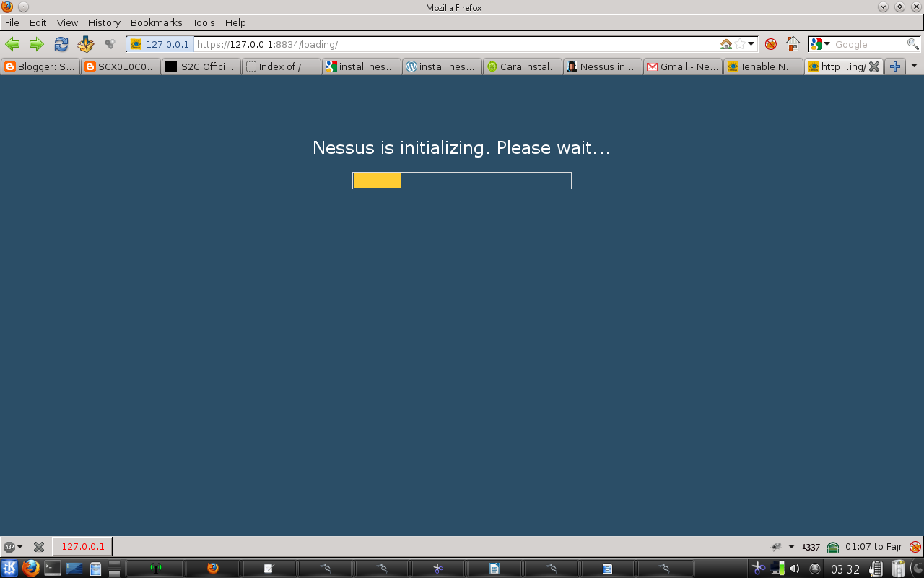Switch to the 'Nessus in...' tab
Viewport: 924px width, 578px height.
[x=601, y=66]
